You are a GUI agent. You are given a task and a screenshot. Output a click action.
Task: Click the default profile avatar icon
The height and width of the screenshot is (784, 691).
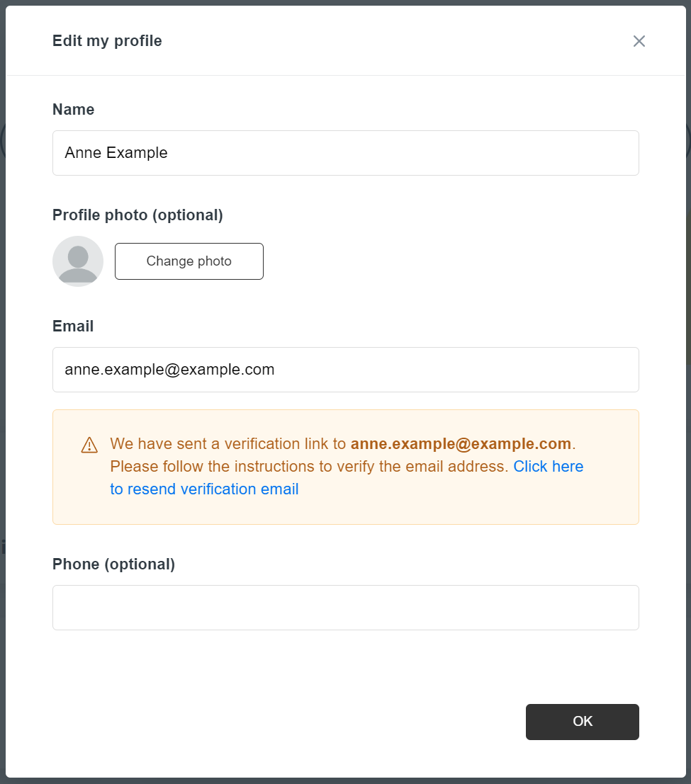click(x=78, y=261)
